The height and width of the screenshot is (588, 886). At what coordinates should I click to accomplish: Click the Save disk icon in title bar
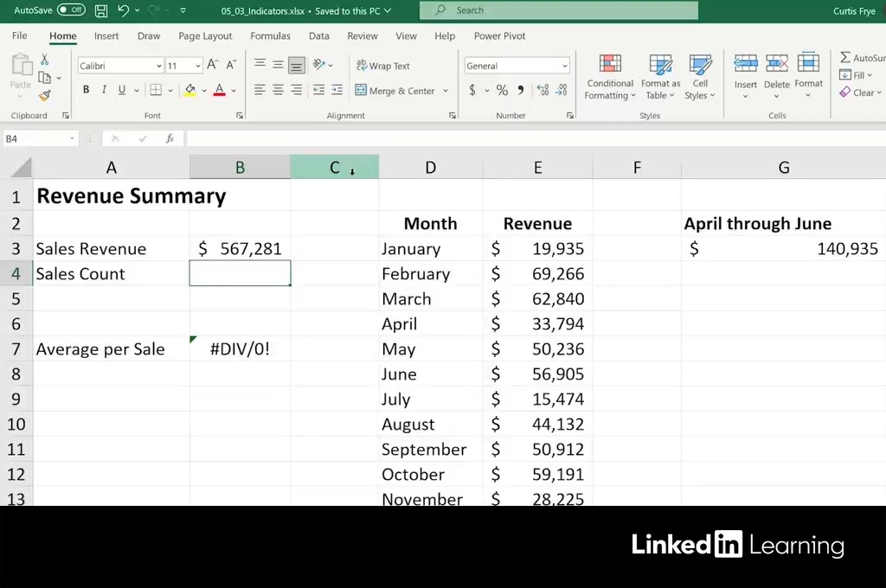point(101,10)
